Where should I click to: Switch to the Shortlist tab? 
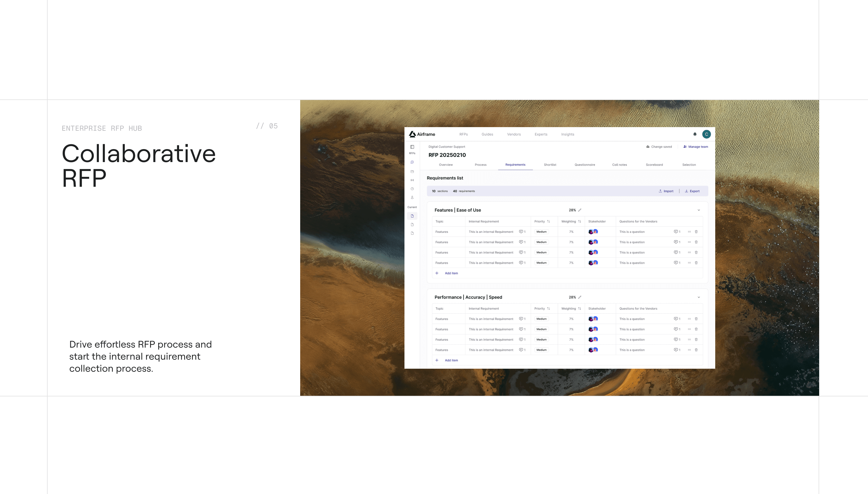550,165
